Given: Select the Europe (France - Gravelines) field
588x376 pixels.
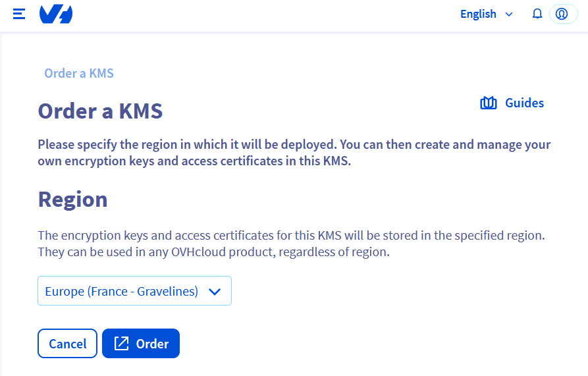Looking at the screenshot, I should point(122,291).
